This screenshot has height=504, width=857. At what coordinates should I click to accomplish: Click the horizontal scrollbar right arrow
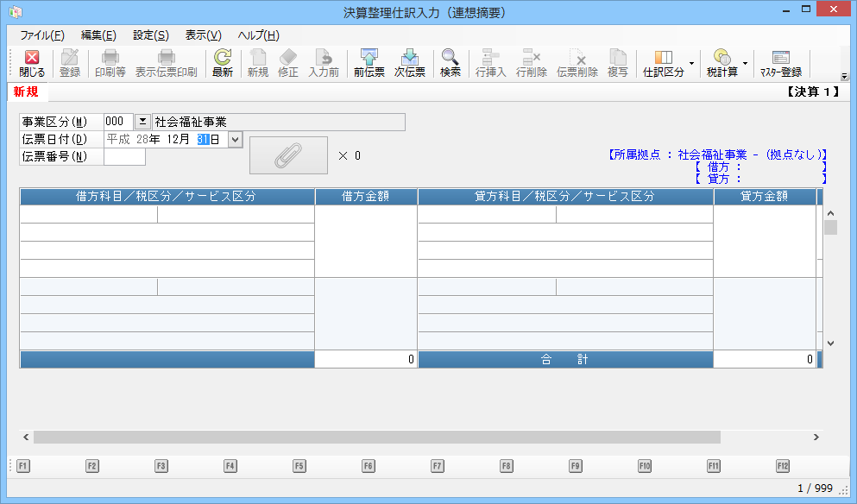[816, 438]
